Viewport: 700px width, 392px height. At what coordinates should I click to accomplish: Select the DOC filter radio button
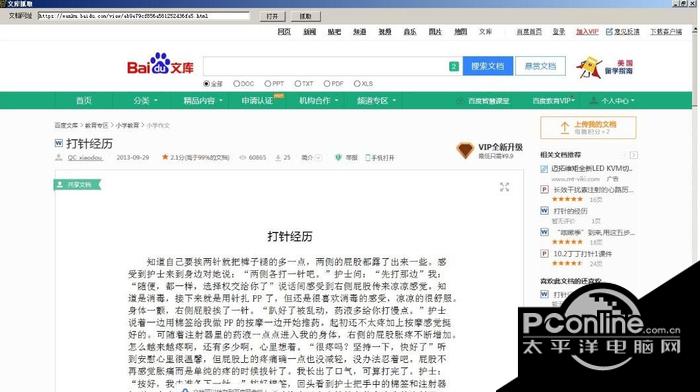click(237, 83)
